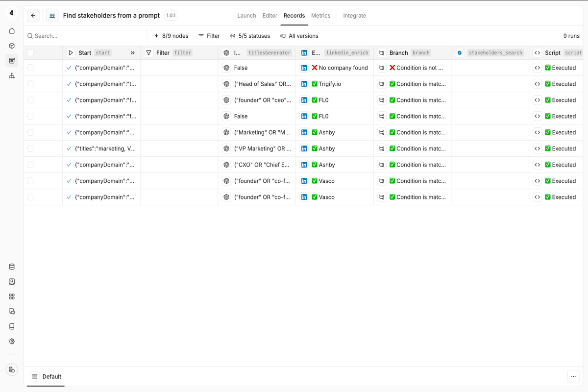Screen dimensions: 588x392
Task: Click the workflow title Find stakeholders from a prompt
Action: point(111,16)
